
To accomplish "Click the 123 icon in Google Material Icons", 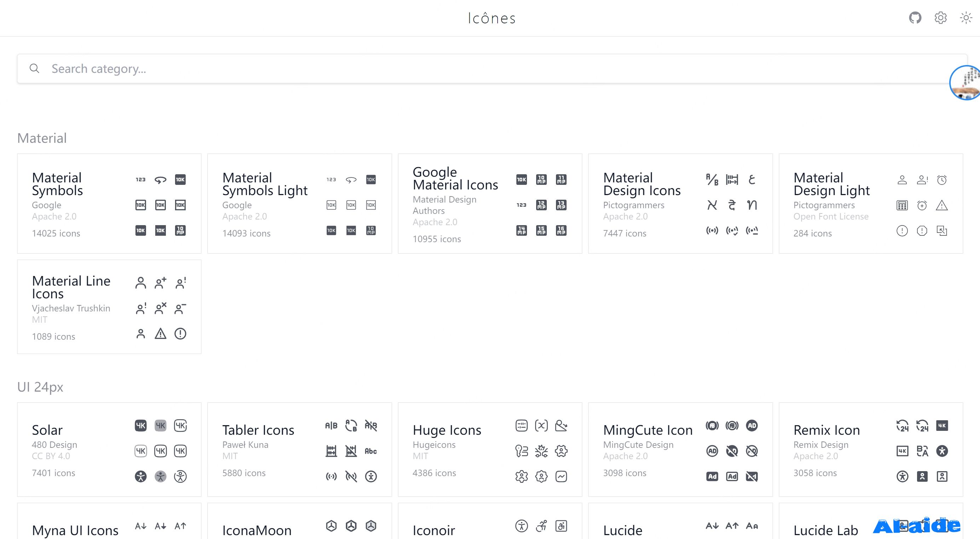I will (x=522, y=205).
